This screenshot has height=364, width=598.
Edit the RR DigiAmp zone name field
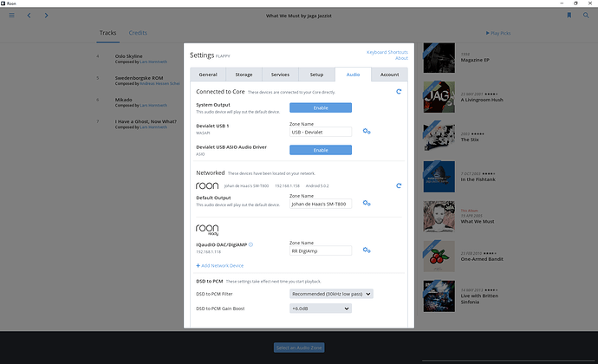[x=321, y=250]
